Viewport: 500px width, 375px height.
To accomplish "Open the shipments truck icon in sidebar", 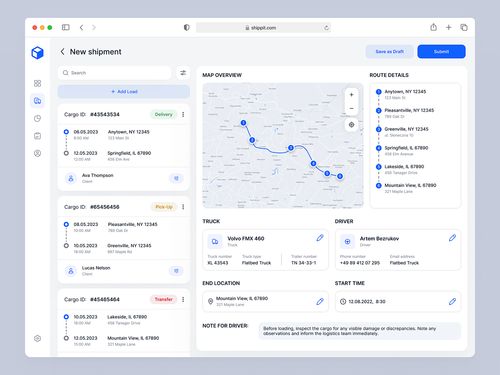I will coord(37,101).
